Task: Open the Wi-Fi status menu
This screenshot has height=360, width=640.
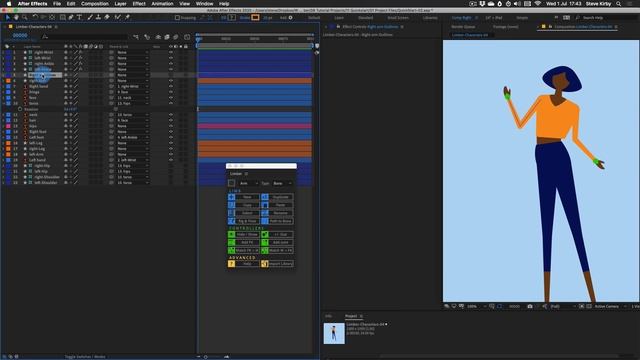Action: pos(538,4)
